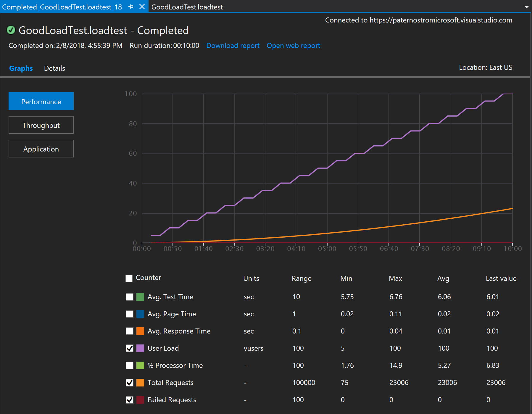532x414 pixels.
Task: Uncheck the User Load counter
Action: (130, 348)
